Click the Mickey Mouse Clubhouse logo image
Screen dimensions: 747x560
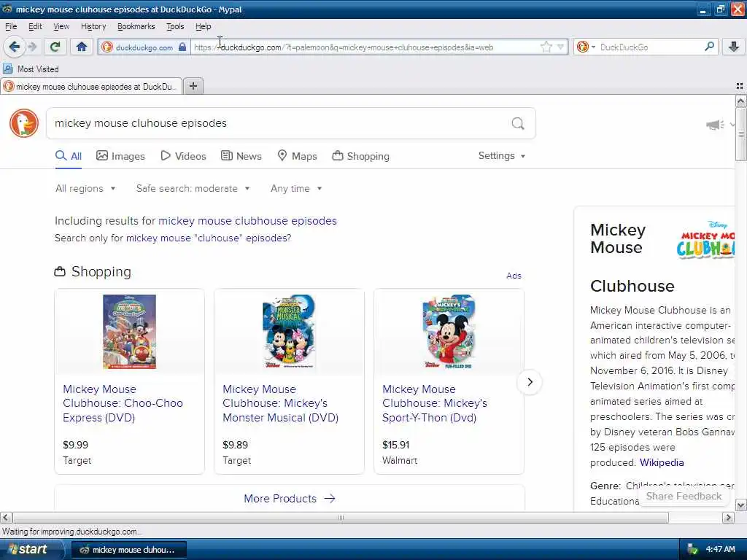click(x=705, y=241)
